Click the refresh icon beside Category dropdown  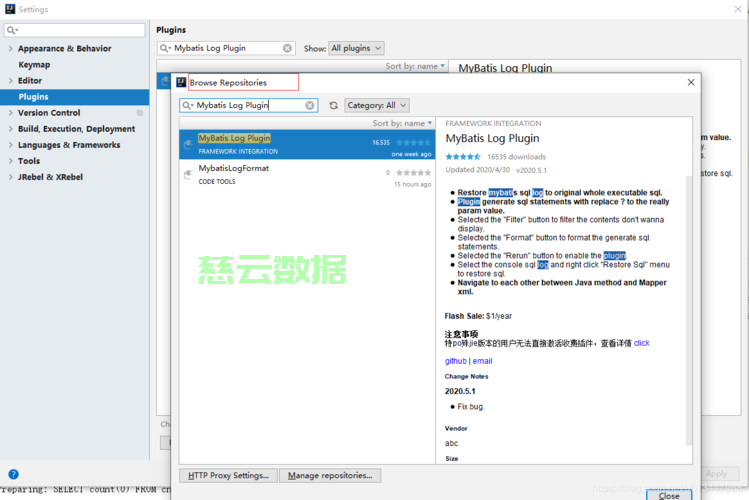(x=333, y=105)
